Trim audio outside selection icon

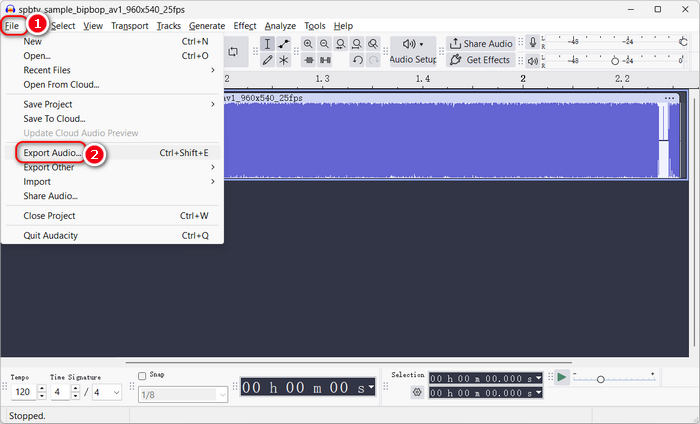click(x=308, y=60)
